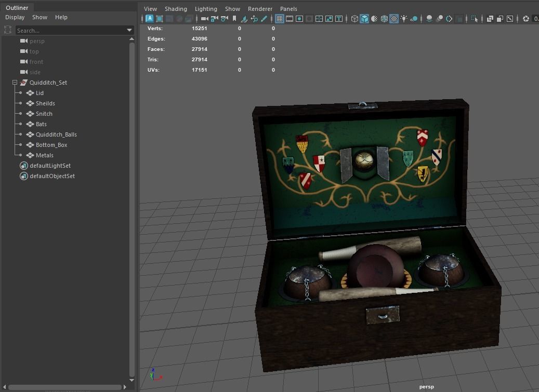Open the Renderer menu
The height and width of the screenshot is (392, 539).
point(260,9)
